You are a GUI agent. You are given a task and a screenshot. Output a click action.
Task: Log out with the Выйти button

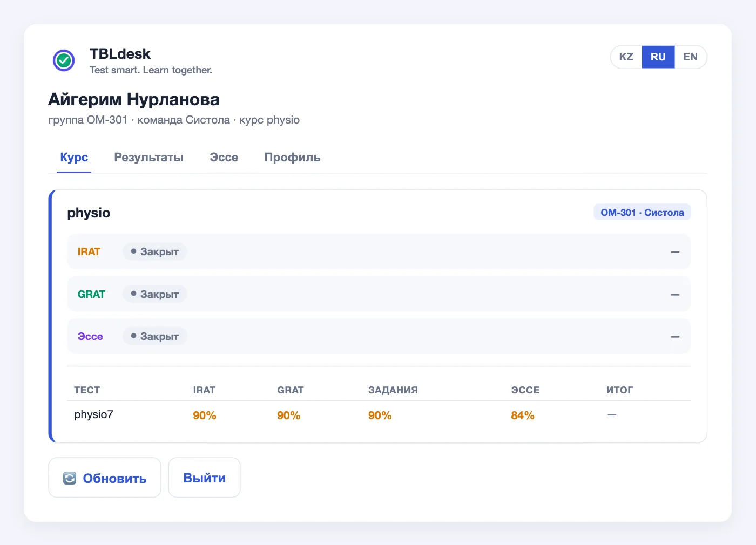click(204, 478)
